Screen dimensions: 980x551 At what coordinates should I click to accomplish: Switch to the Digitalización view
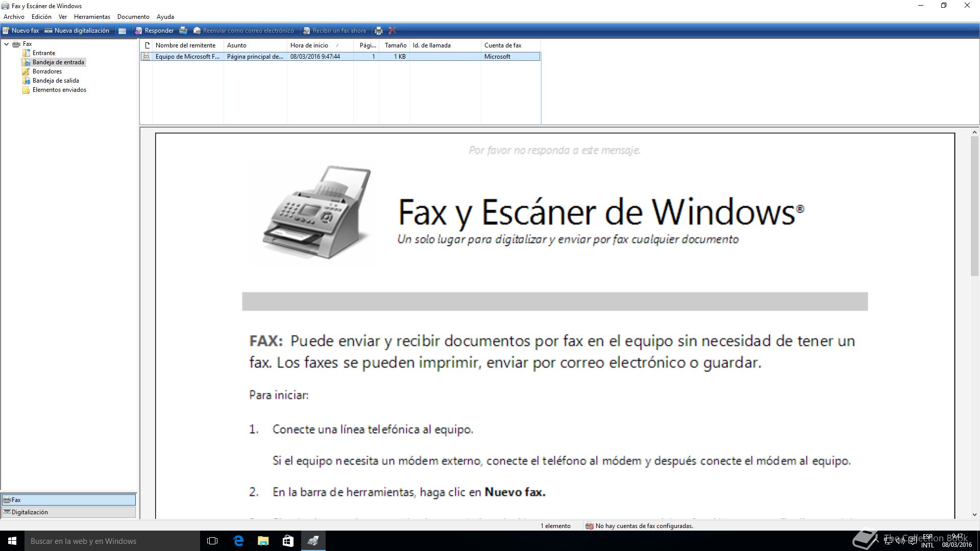(69, 512)
